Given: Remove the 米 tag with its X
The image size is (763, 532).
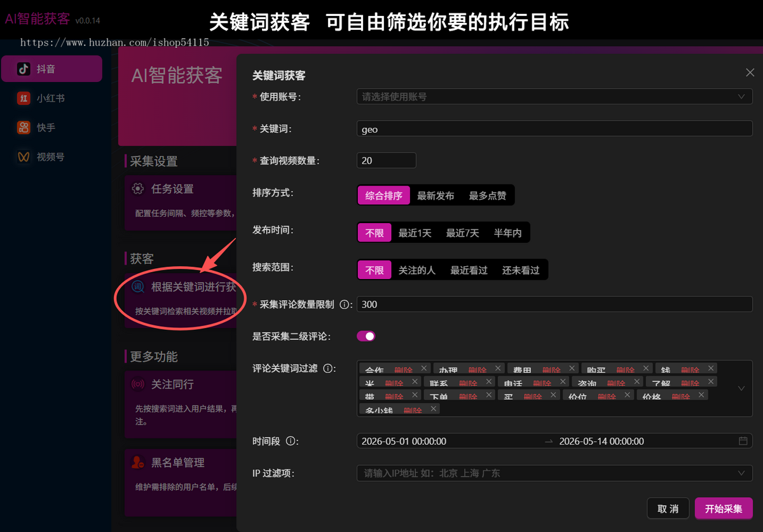Looking at the screenshot, I should 415,382.
